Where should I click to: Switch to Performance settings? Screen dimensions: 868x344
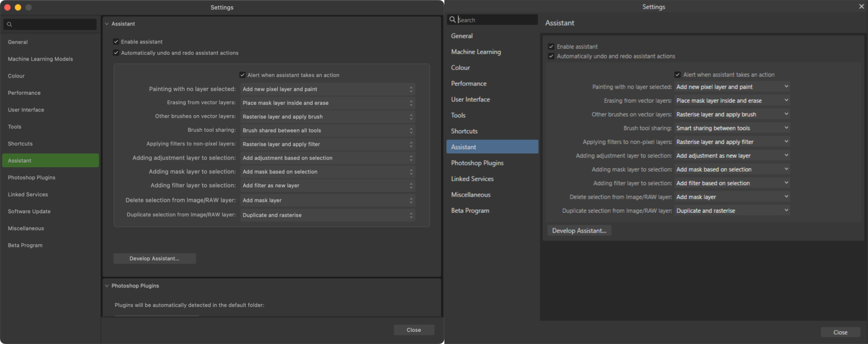pyautogui.click(x=23, y=93)
